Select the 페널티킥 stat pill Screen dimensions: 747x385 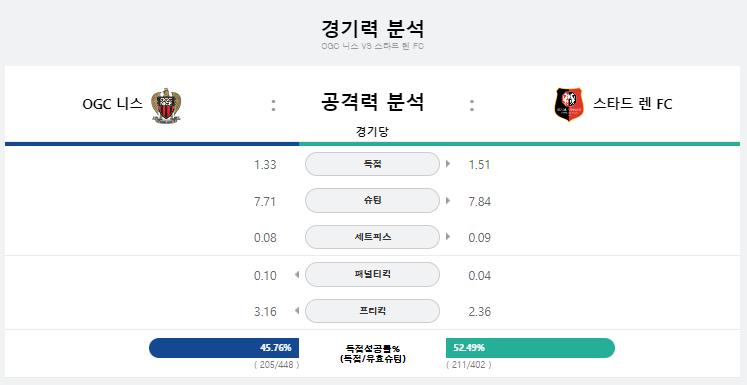372,274
